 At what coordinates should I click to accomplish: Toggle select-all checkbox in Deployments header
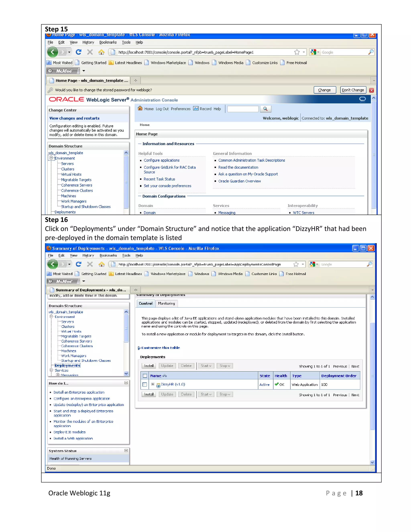tap(145, 376)
